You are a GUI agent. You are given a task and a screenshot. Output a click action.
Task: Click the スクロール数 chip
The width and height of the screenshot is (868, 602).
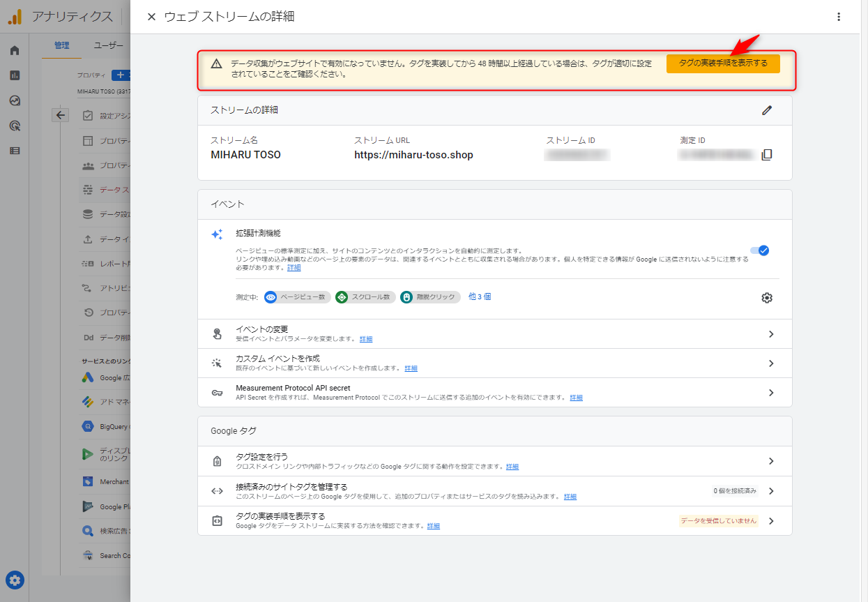pos(365,297)
